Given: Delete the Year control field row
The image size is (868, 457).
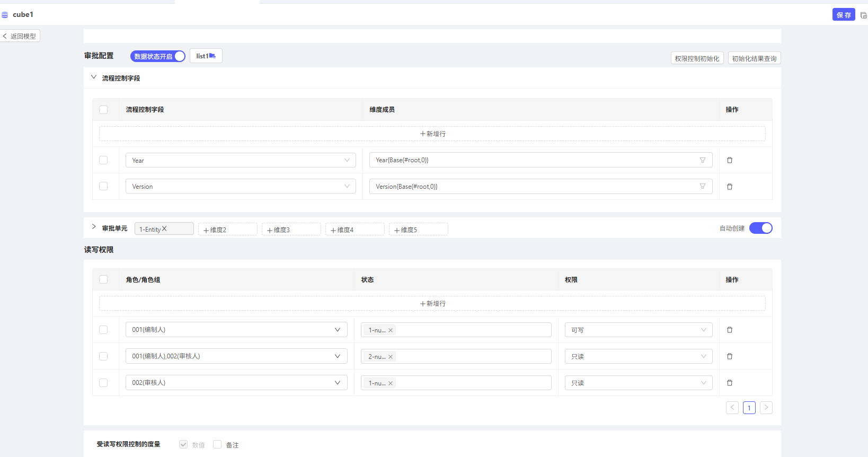Looking at the screenshot, I should click(729, 160).
